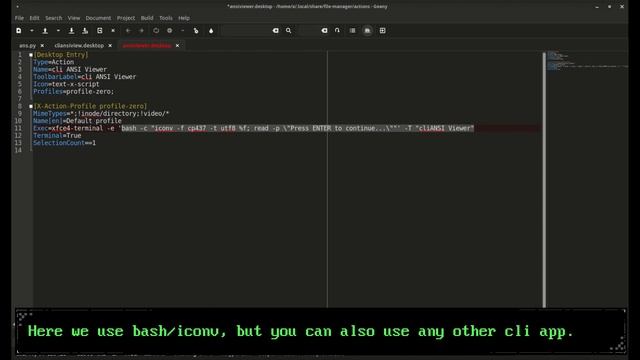Viewport: 640px width, 360px height.
Task: Open the Tools menu
Action: pyautogui.click(x=166, y=18)
